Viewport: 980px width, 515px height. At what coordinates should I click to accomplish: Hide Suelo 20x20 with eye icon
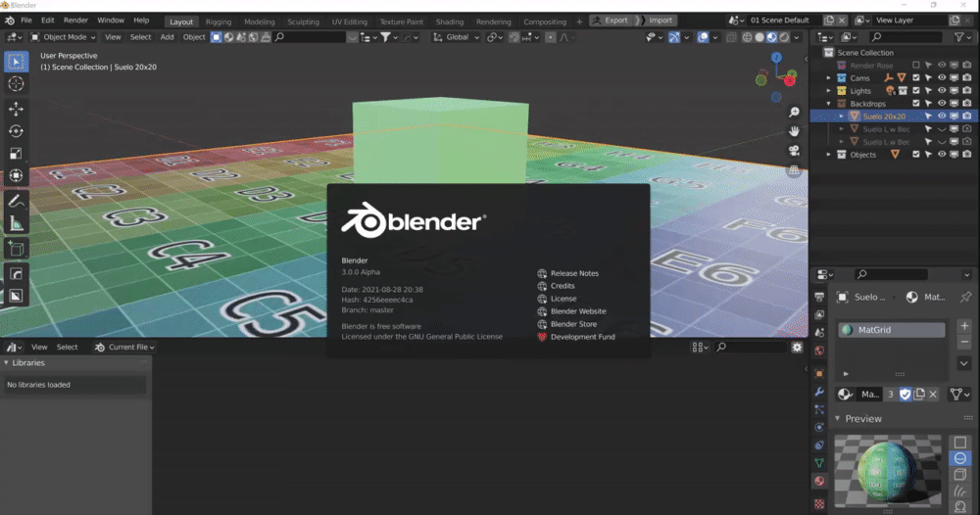pos(942,117)
